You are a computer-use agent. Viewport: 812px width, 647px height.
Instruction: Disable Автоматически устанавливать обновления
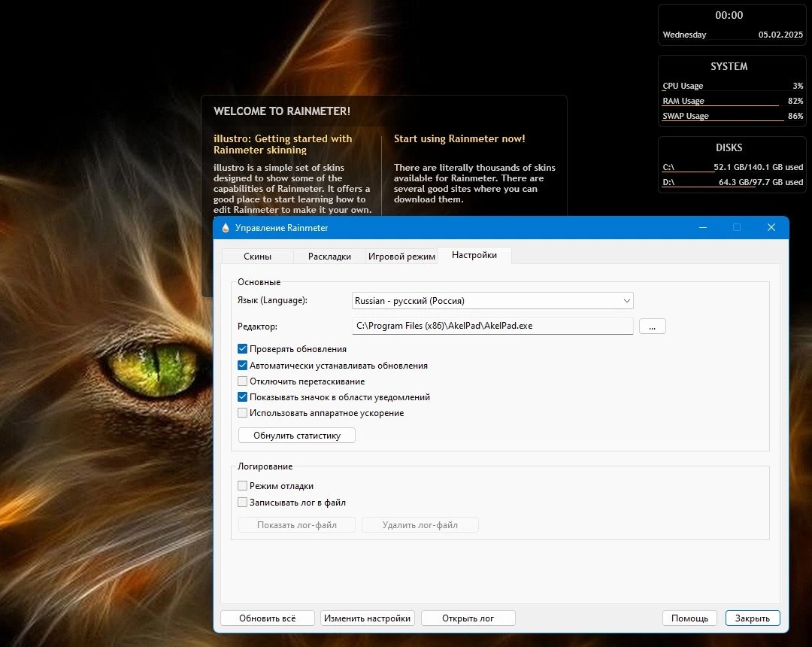(x=242, y=365)
